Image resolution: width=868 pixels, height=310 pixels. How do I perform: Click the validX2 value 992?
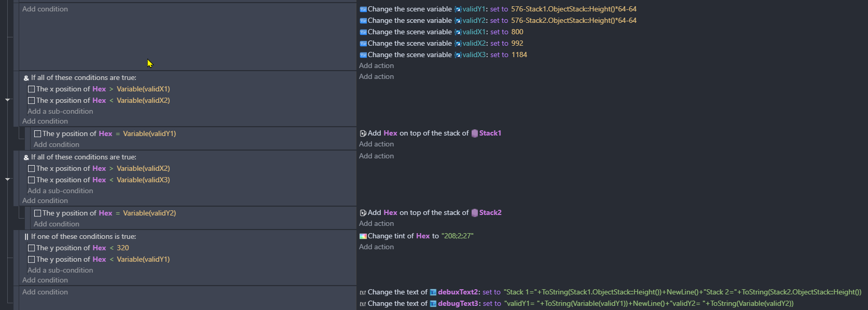[x=517, y=44]
